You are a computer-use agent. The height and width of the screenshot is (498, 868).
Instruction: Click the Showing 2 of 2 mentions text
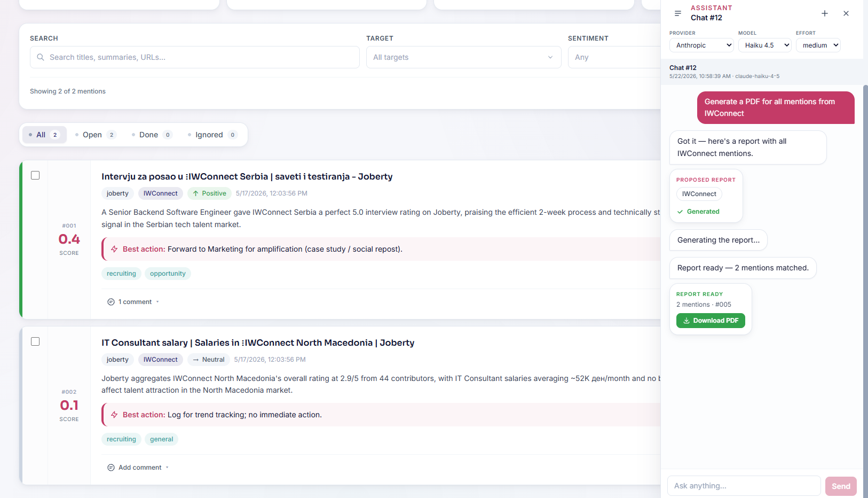(x=68, y=91)
